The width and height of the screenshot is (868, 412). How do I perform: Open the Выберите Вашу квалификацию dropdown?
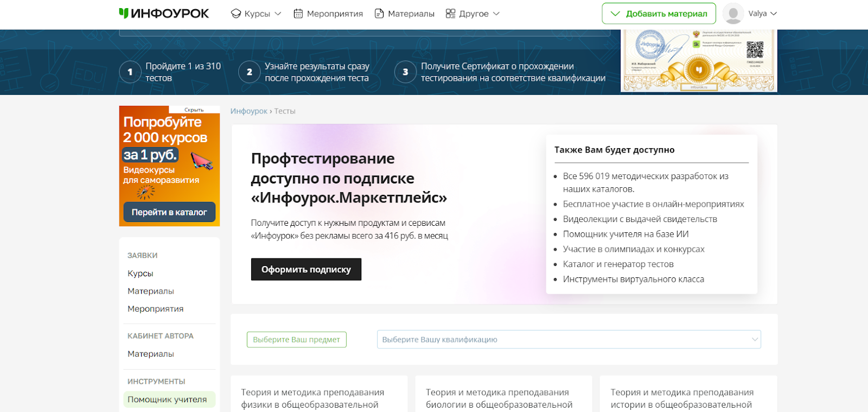[x=569, y=339]
